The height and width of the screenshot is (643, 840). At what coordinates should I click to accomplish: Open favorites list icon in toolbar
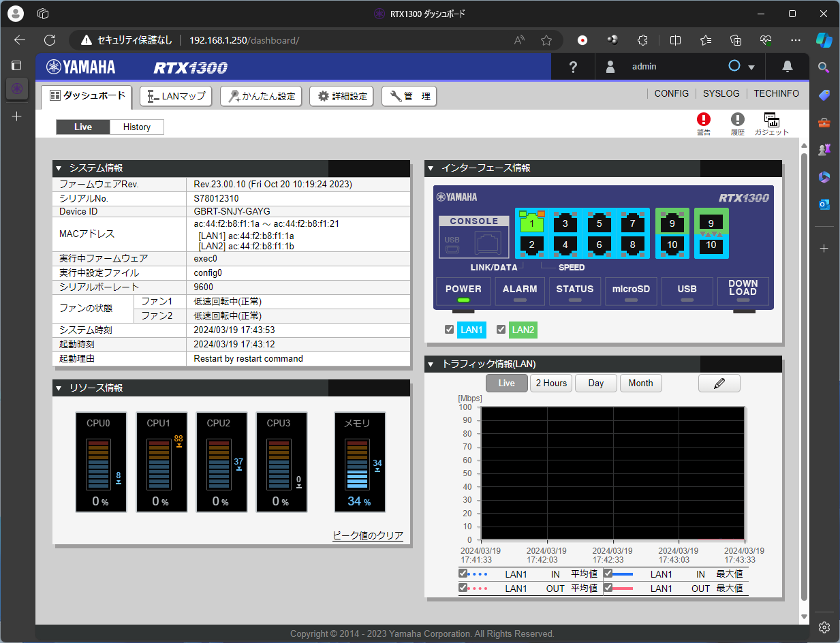point(705,40)
